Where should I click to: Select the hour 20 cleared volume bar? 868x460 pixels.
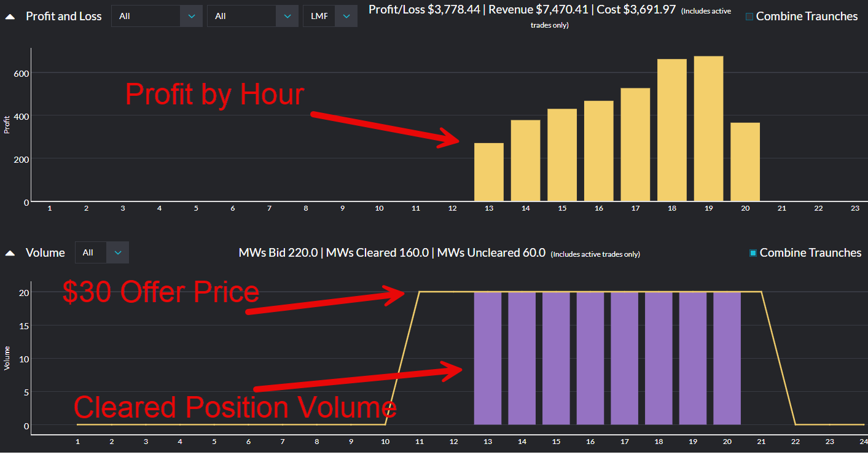click(727, 358)
